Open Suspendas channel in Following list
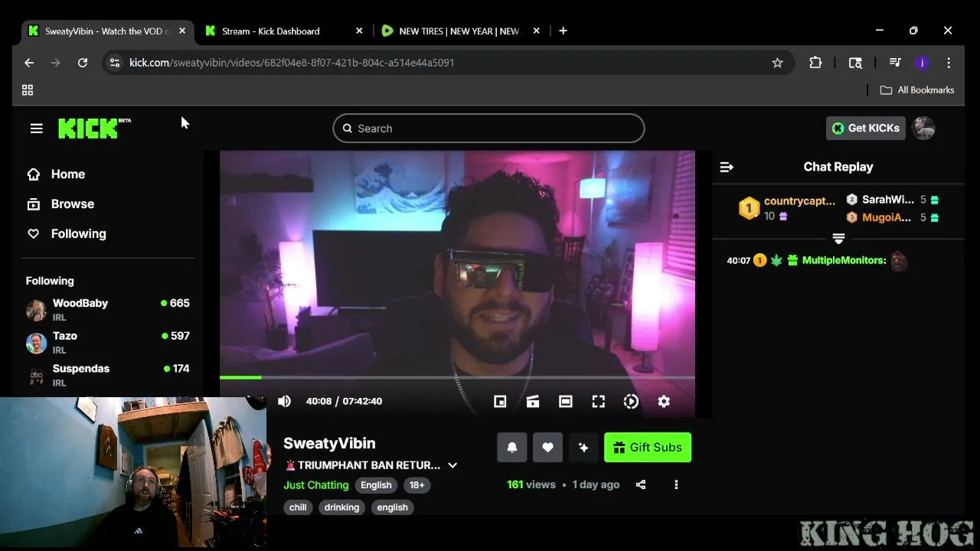 [108, 376]
